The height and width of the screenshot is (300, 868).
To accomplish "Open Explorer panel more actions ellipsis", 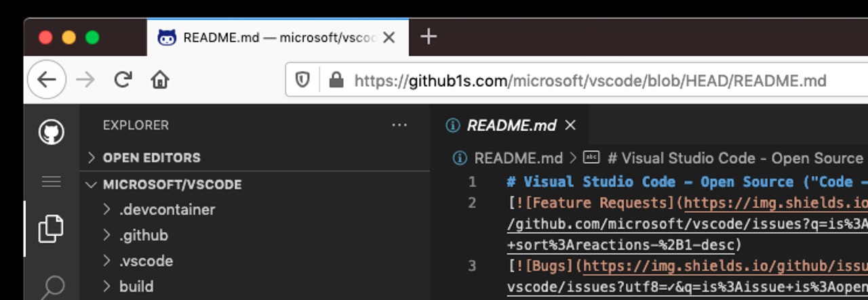I will (x=399, y=125).
